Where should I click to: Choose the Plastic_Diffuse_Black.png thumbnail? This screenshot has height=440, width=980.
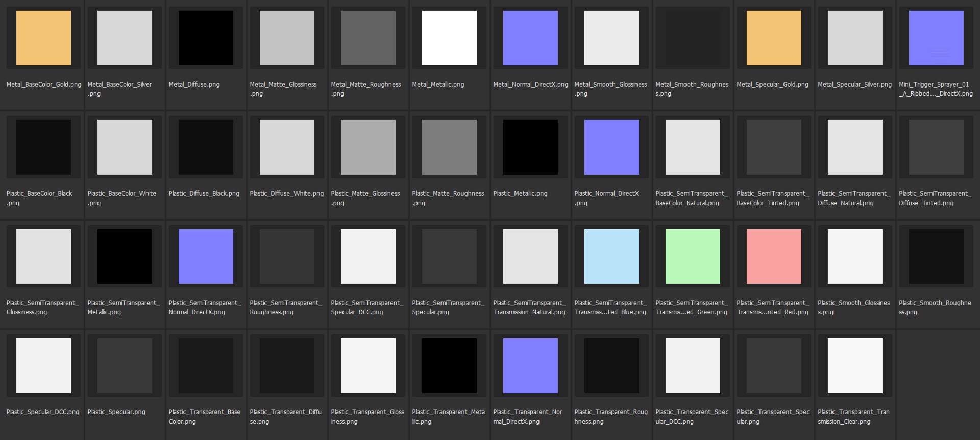click(x=206, y=147)
